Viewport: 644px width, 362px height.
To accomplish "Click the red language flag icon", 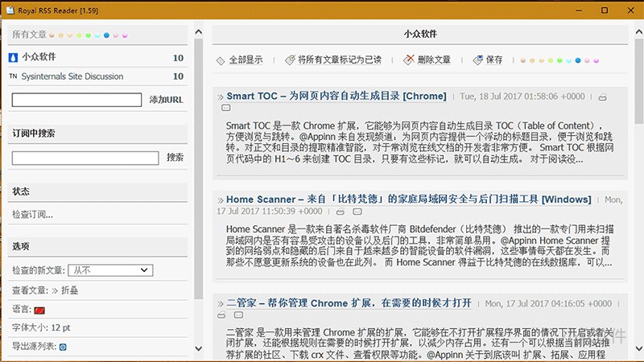I will [39, 310].
